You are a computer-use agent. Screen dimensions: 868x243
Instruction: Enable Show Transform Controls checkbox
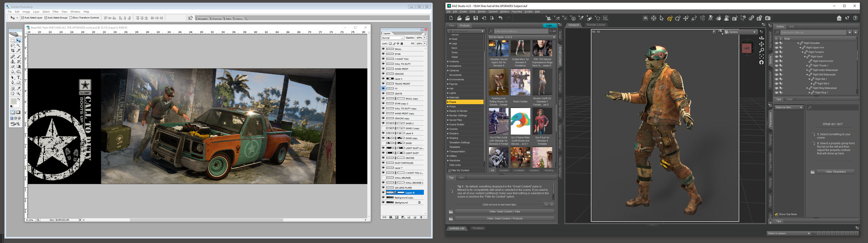pos(71,18)
